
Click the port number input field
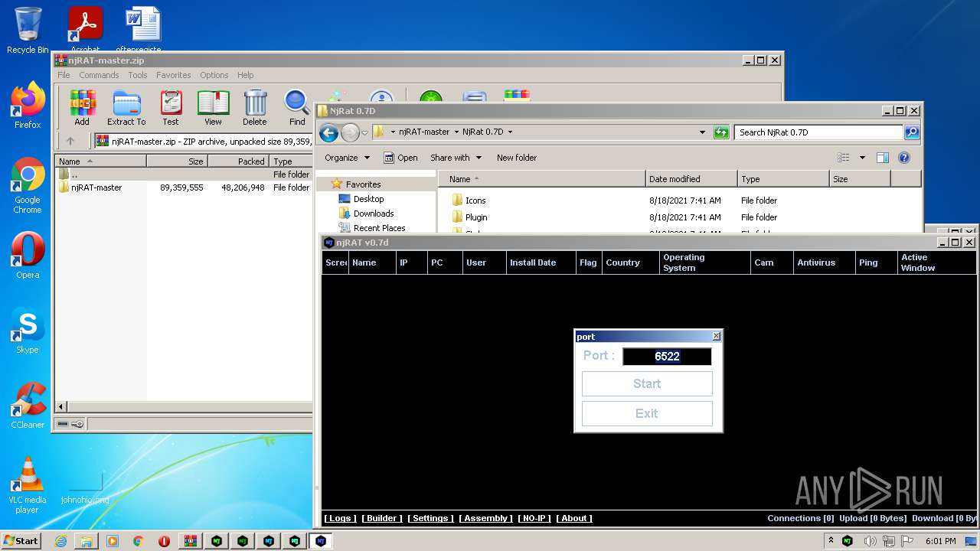(667, 357)
